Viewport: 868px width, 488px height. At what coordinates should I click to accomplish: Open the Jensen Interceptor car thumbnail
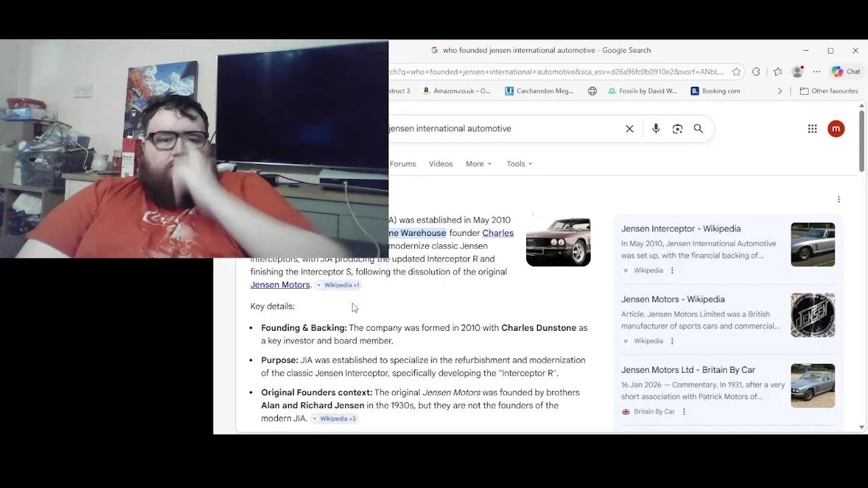558,241
